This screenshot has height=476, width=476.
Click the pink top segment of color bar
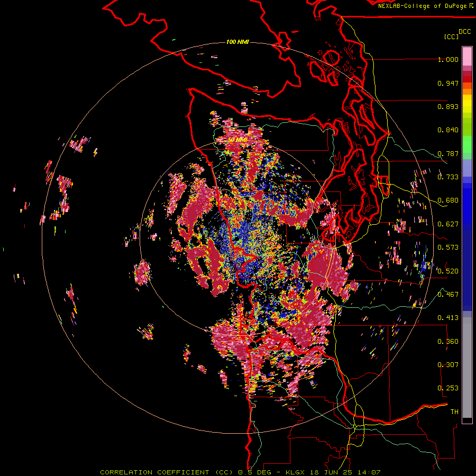pos(467,57)
